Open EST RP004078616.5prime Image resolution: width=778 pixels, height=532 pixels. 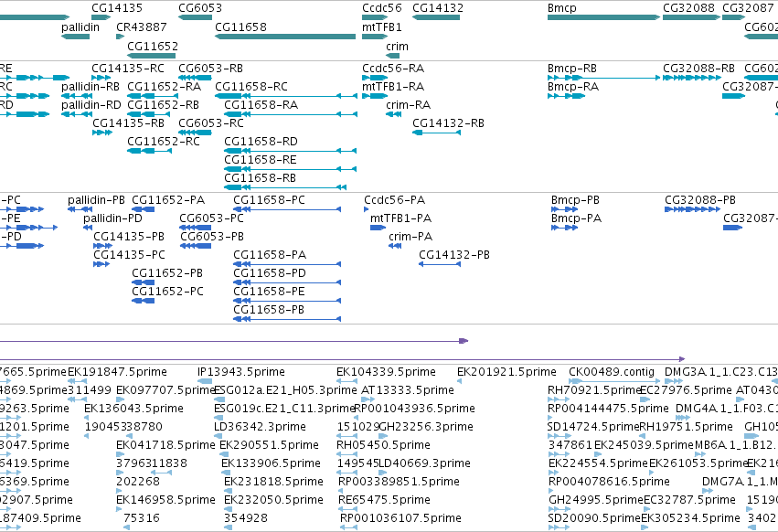pyautogui.click(x=609, y=482)
